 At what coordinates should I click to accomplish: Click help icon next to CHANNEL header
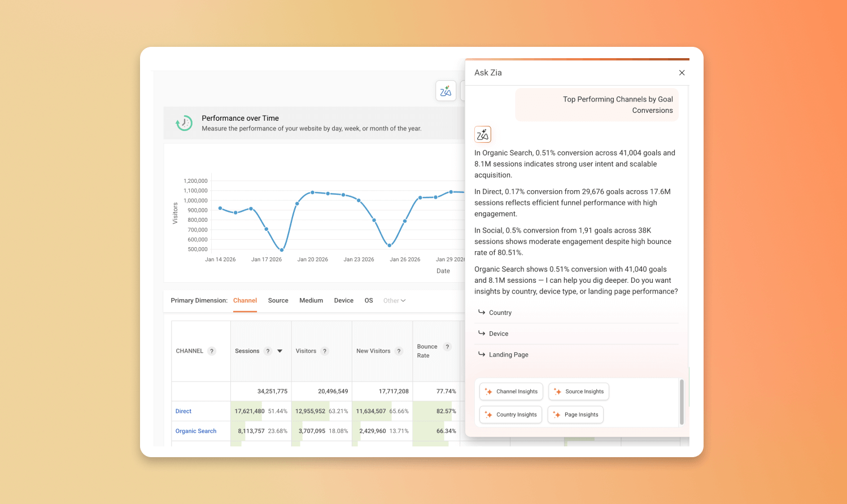tap(212, 351)
